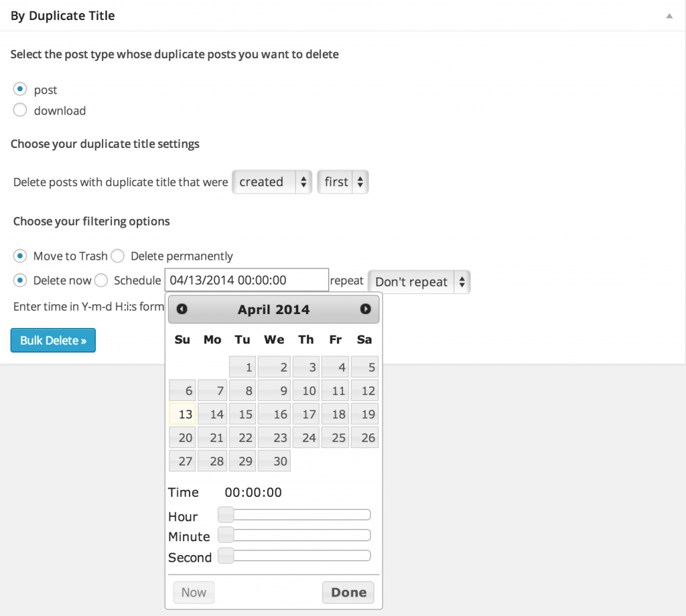Select the 'download' post type

pos(19,110)
